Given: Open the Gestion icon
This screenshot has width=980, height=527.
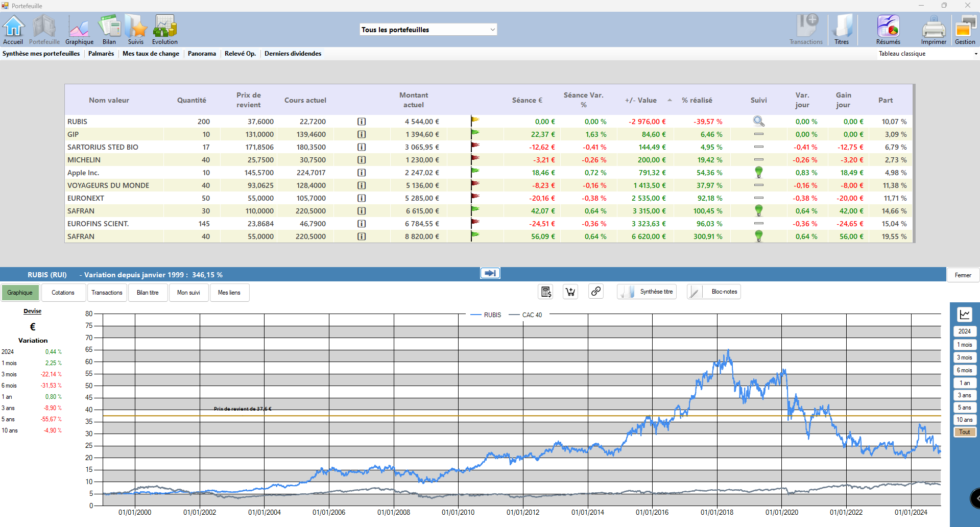Looking at the screenshot, I should click(x=965, y=30).
